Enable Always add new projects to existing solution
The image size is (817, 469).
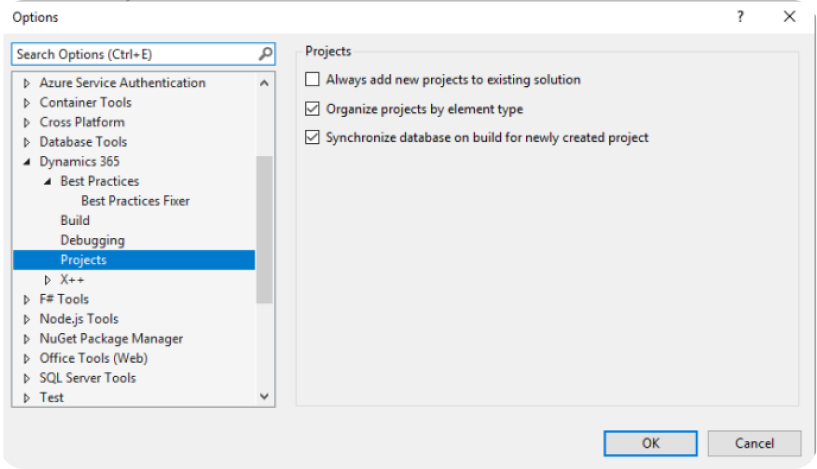click(x=312, y=79)
